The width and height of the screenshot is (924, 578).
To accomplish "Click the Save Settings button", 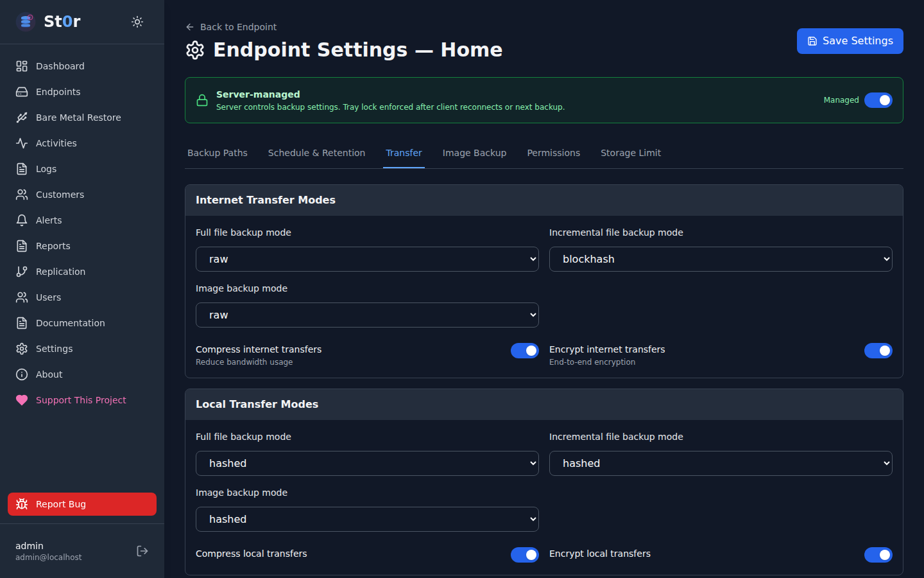I will click(x=850, y=41).
